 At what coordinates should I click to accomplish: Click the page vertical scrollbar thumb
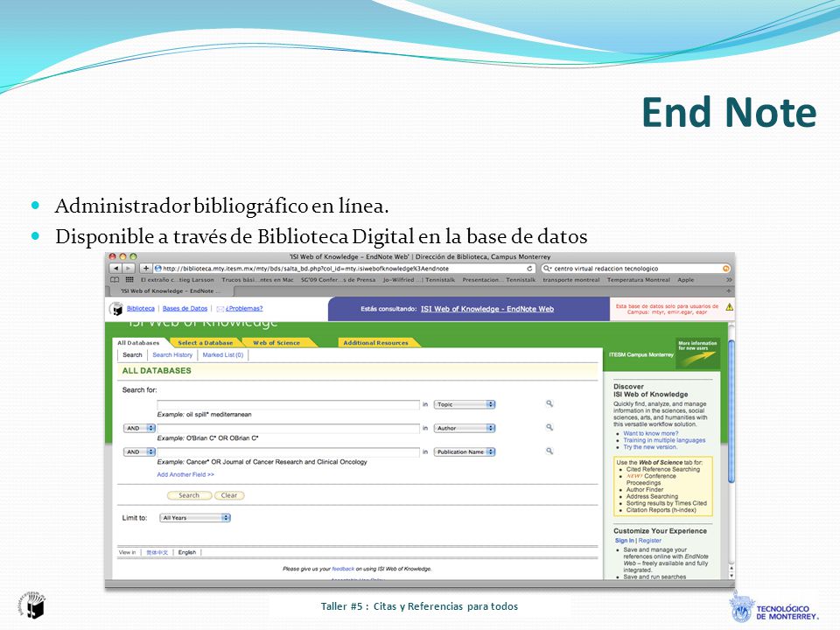point(731,412)
